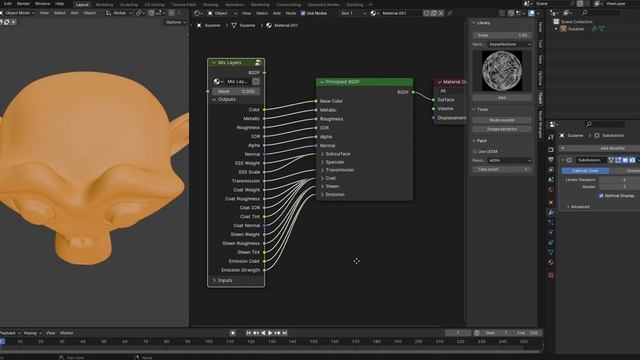Screen dimensions: 640x360
Task: Click the pin icon in node editor header
Action: tap(450, 13)
